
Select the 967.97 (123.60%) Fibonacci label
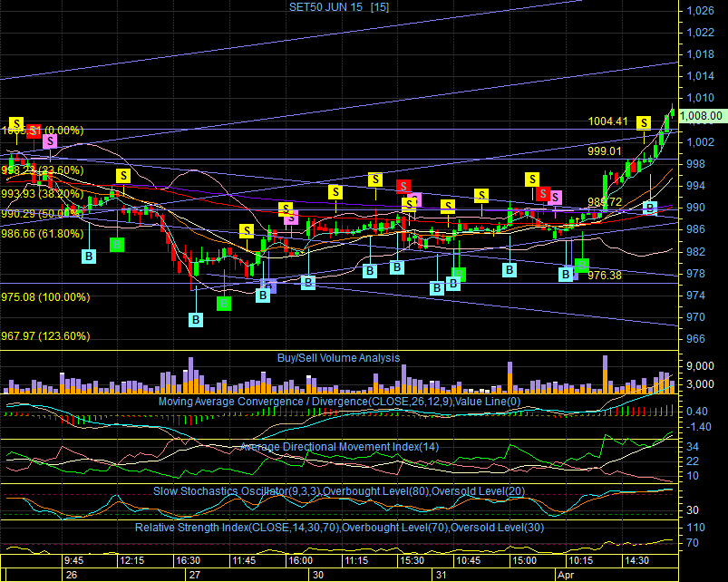(x=45, y=336)
